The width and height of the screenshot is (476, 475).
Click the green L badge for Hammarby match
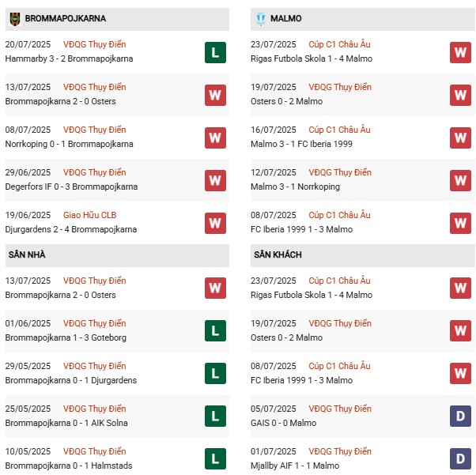(215, 52)
